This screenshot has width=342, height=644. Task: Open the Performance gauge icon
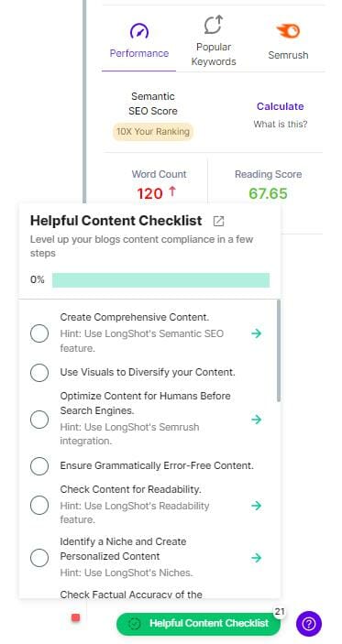point(139,31)
